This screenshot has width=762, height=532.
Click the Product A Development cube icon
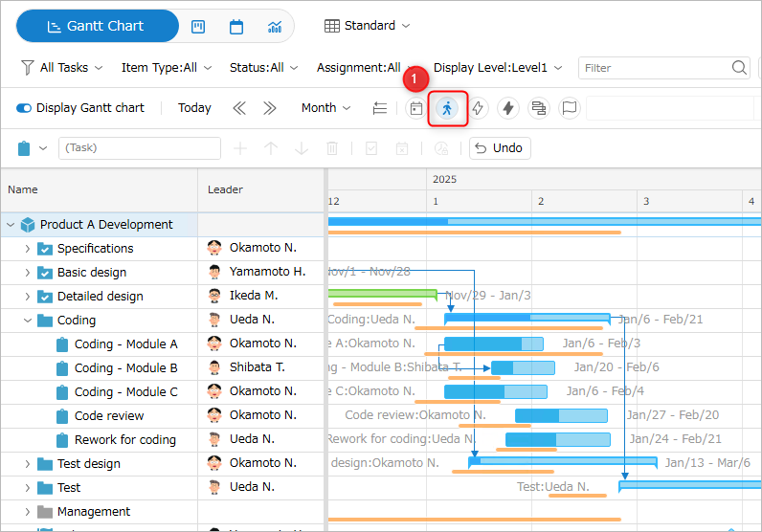(x=28, y=225)
